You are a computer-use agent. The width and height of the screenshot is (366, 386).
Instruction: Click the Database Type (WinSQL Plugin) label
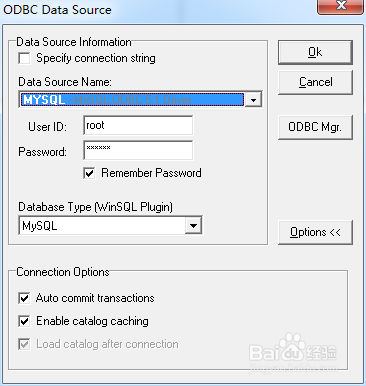coord(96,207)
